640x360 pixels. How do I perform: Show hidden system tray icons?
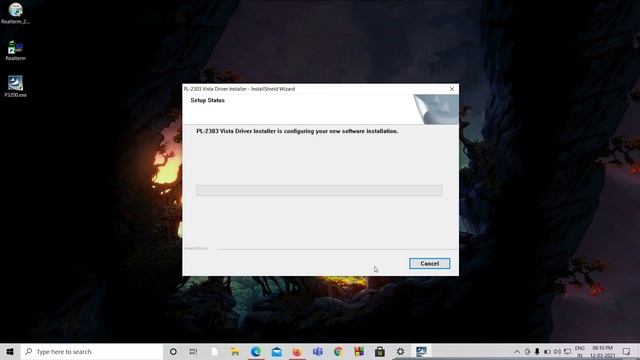click(517, 351)
